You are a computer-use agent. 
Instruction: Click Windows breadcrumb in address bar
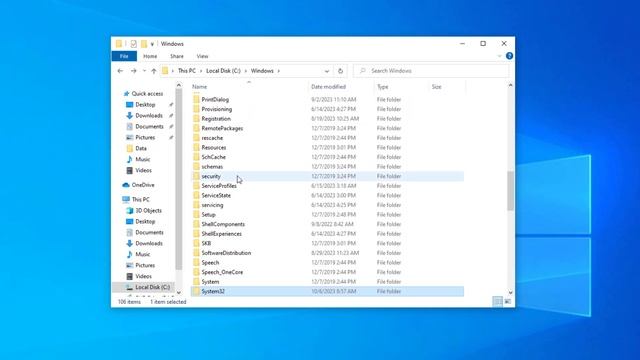pyautogui.click(x=262, y=71)
